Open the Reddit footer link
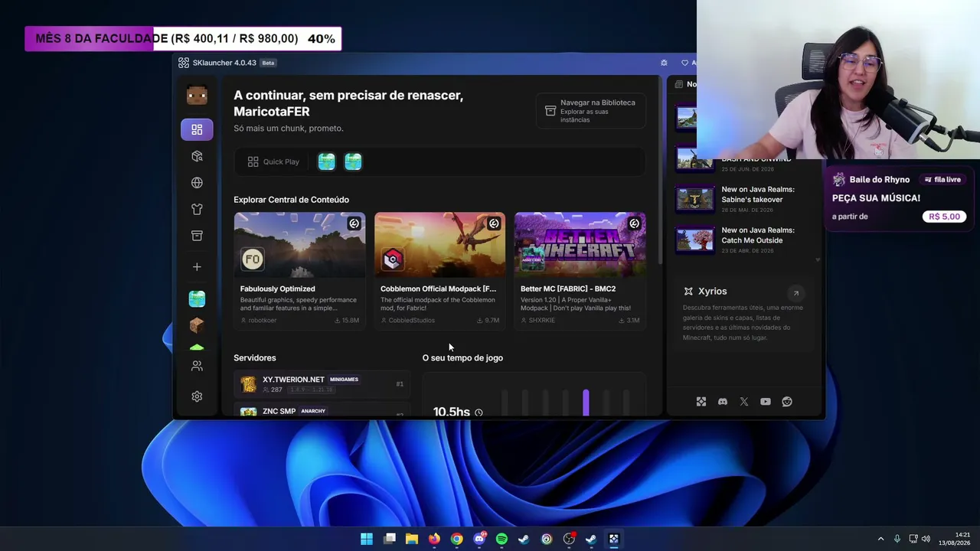 [787, 402]
